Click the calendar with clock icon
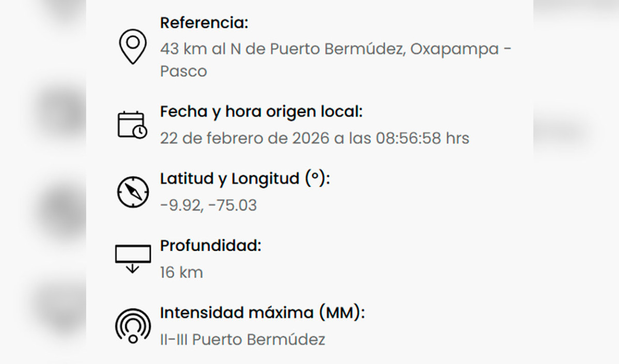Image resolution: width=619 pixels, height=364 pixels. click(132, 124)
